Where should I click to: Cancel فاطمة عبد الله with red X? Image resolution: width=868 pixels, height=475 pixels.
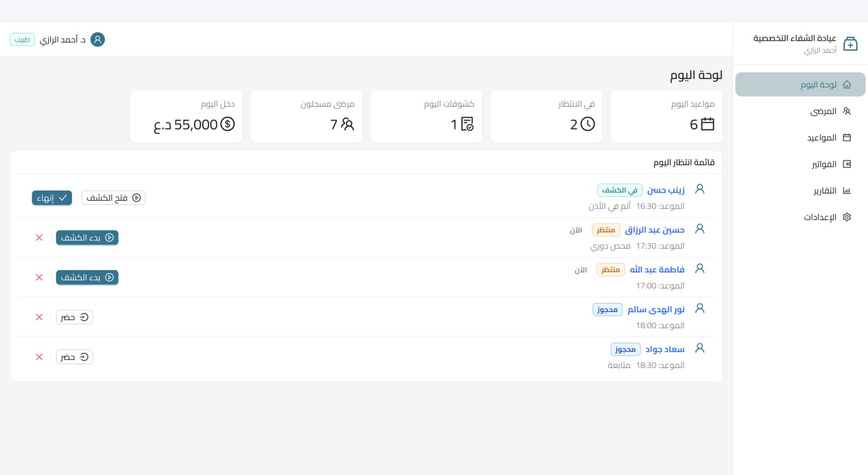tap(39, 277)
